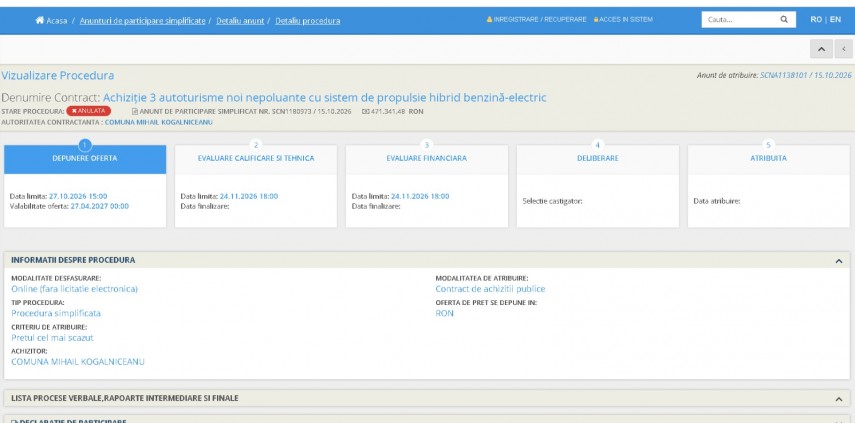The image size is (855, 423).
Task: Click Comuna Mihail Kogalniceanu authority link
Action: pyautogui.click(x=159, y=122)
